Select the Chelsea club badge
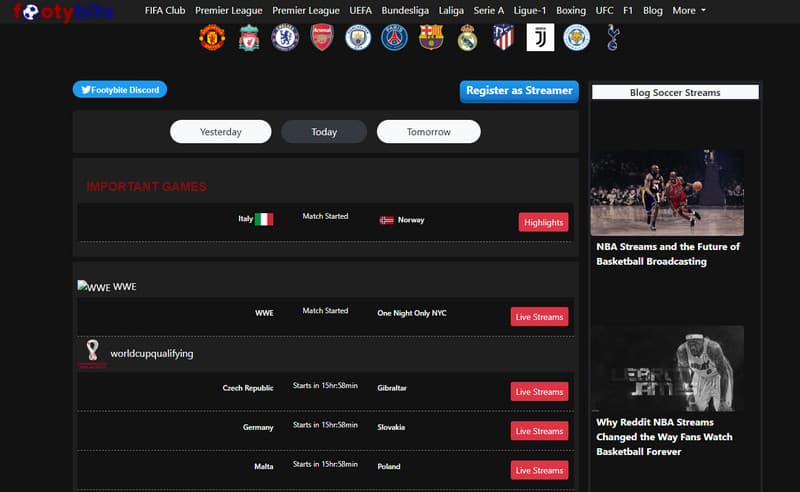This screenshot has width=800, height=492. (285, 38)
